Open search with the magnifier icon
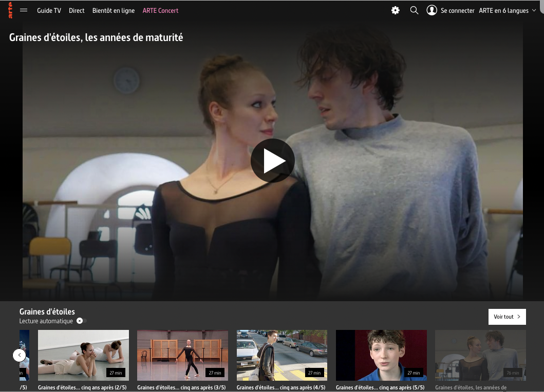Screen dimensions: 544x392 414,10
